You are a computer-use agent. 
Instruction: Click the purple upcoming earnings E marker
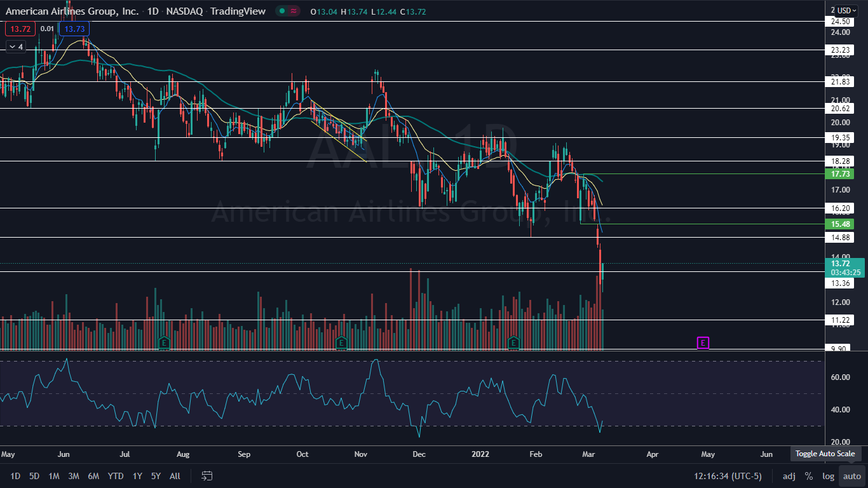coord(703,343)
